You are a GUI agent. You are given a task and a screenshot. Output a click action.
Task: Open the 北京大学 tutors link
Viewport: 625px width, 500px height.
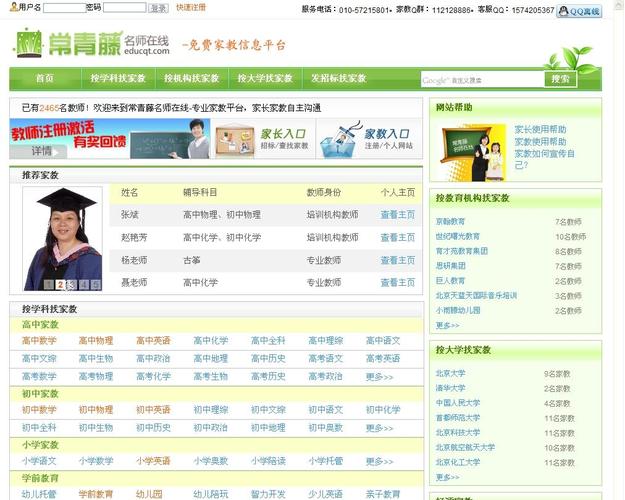click(450, 373)
